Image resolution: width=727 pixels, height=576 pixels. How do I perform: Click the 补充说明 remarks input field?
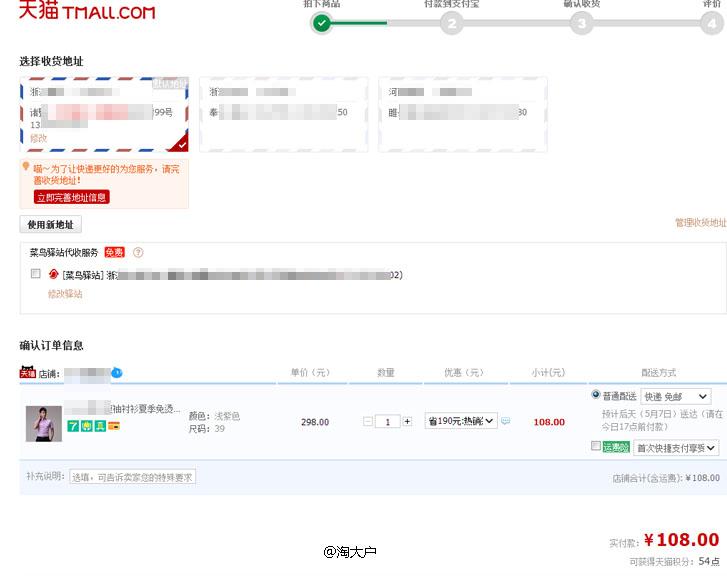(x=133, y=477)
